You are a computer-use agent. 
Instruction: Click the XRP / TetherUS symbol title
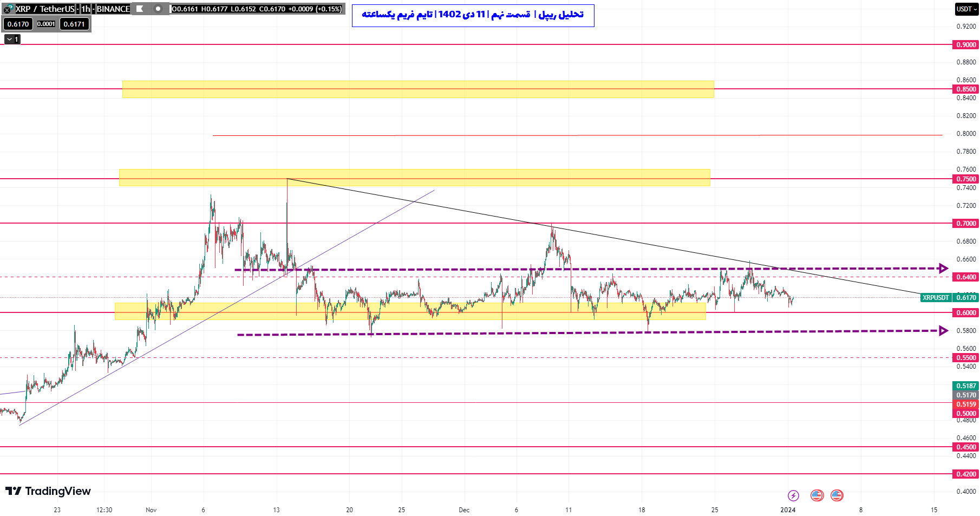[45, 9]
